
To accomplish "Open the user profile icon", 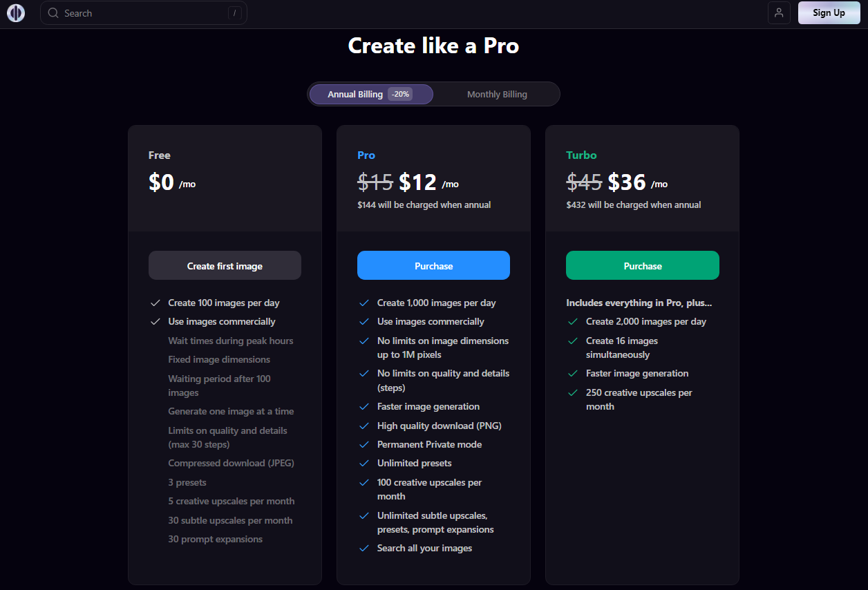I will [779, 13].
